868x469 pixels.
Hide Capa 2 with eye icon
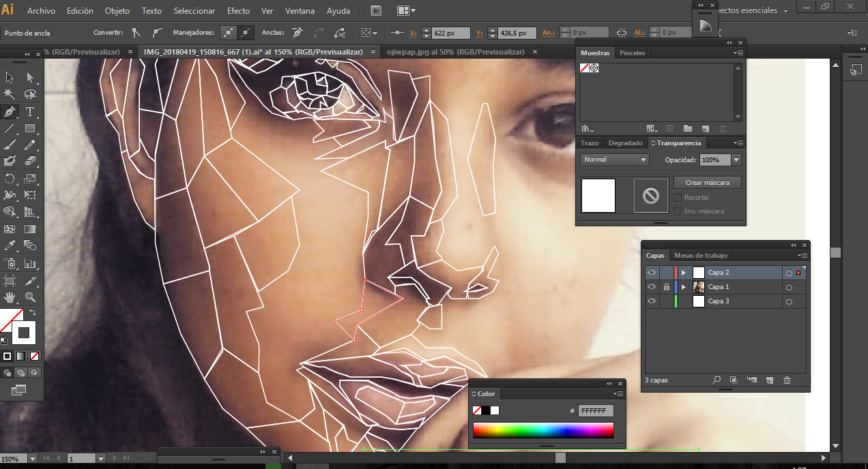652,273
